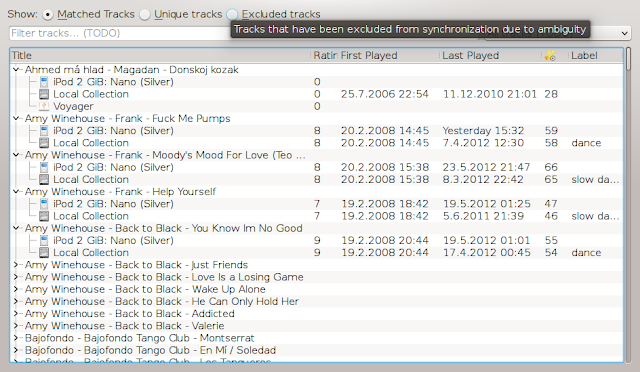This screenshot has width=640, height=372.
Task: Click Local Collection icon under Moody's Mood For Love
Action: click(x=44, y=180)
